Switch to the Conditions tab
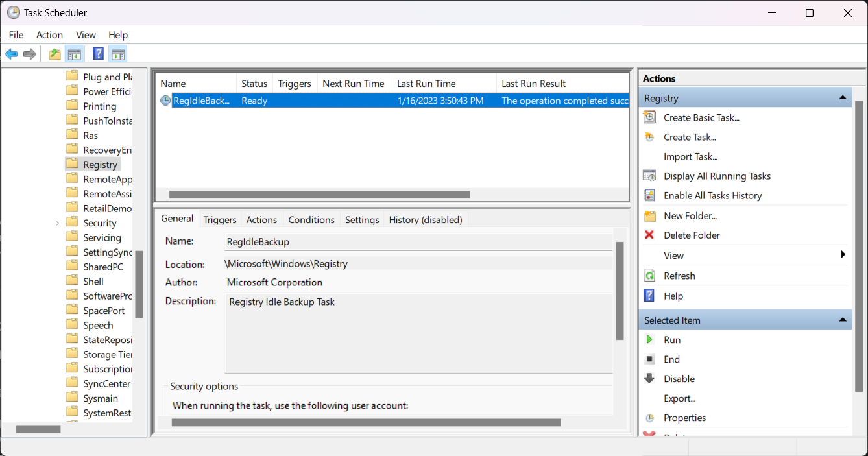 pyautogui.click(x=311, y=220)
